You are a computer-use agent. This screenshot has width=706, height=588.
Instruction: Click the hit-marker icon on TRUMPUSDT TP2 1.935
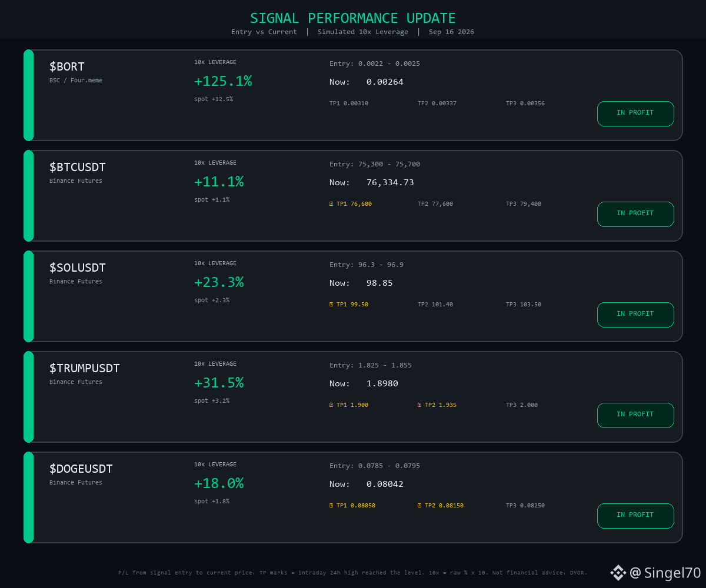tap(419, 405)
